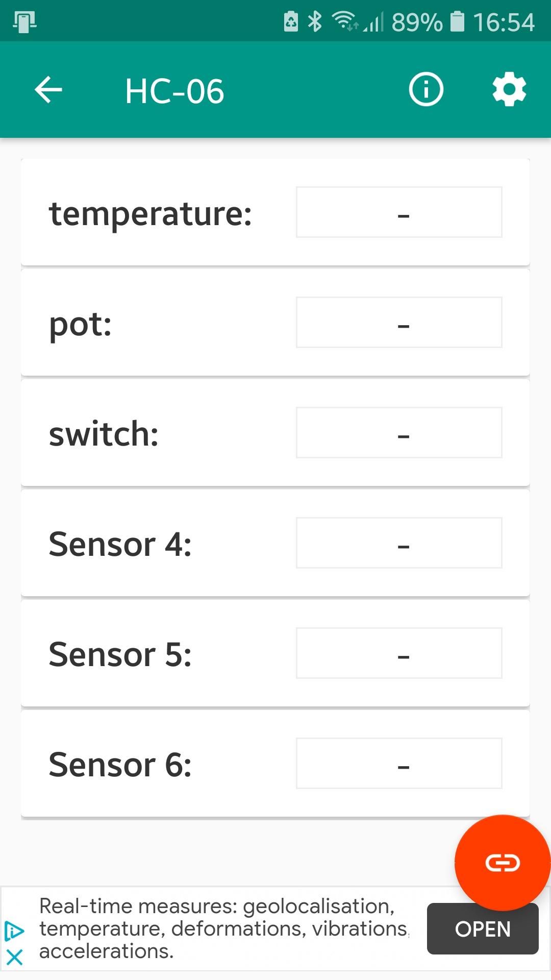Dismiss the ad using the X icon
This screenshot has width=551, height=980.
15,955
